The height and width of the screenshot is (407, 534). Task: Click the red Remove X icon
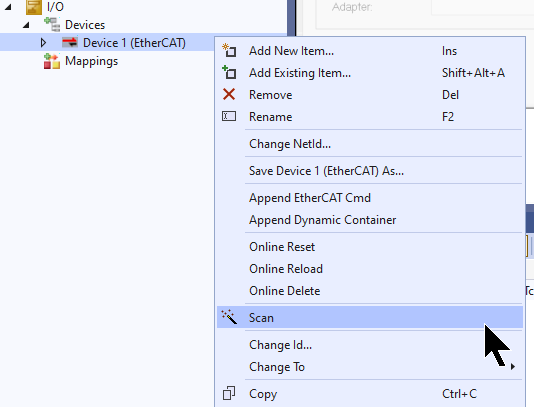[x=229, y=94]
